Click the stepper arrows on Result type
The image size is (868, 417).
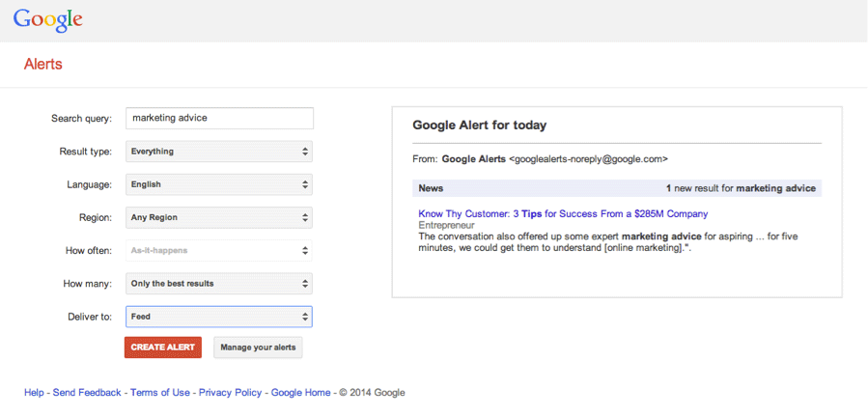click(x=305, y=152)
